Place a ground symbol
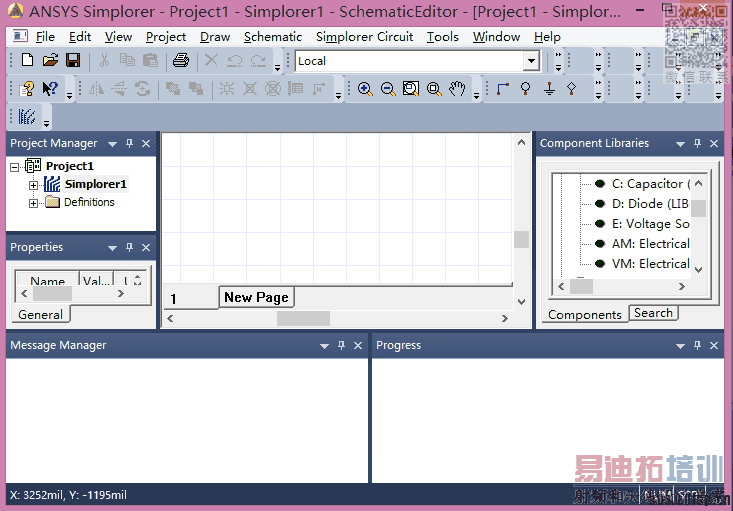This screenshot has width=733, height=511. (x=549, y=88)
